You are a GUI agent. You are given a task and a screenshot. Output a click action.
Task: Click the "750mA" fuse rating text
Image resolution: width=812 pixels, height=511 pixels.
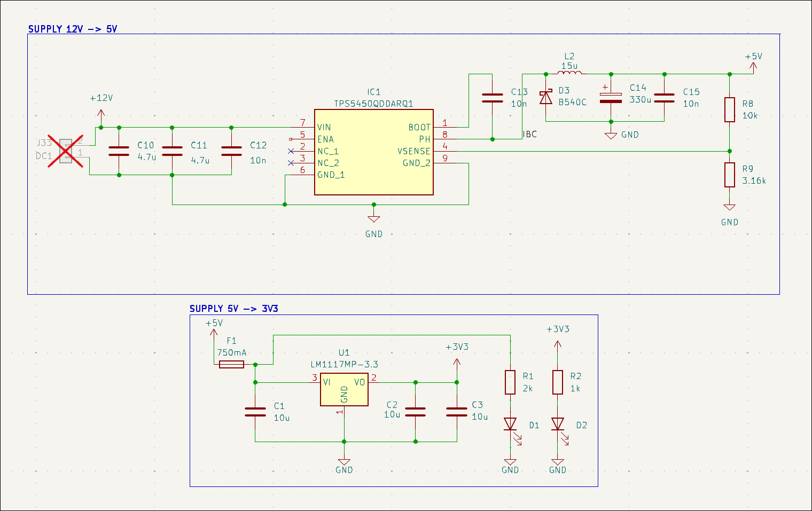coord(232,352)
